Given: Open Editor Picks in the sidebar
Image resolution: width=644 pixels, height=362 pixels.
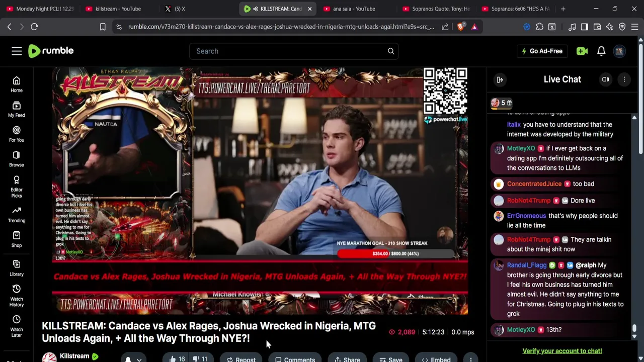Looking at the screenshot, I should point(17,187).
